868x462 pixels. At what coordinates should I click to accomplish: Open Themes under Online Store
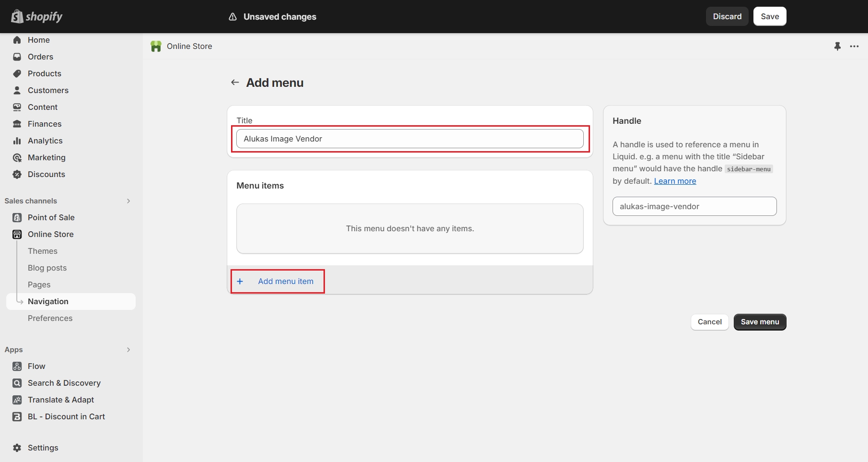click(43, 251)
